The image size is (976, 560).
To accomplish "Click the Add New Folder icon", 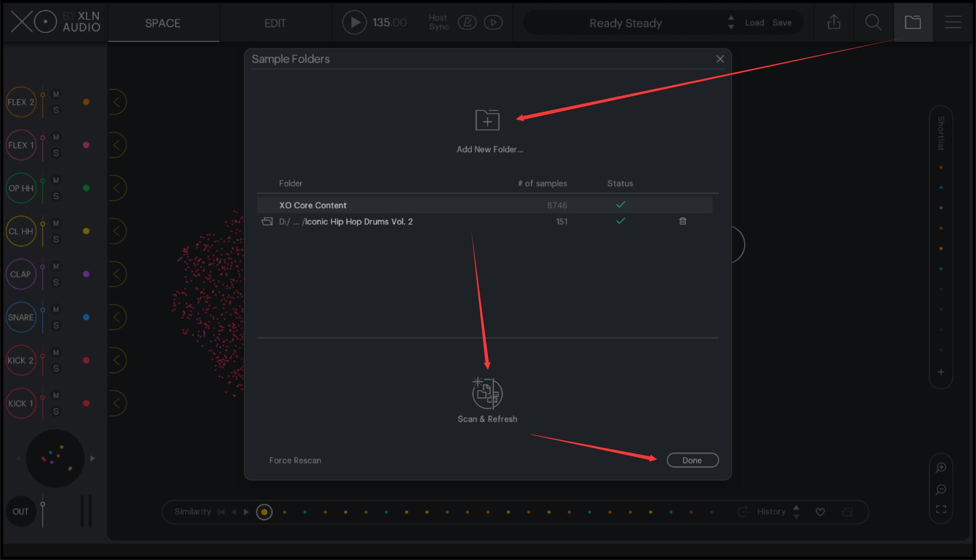I will pyautogui.click(x=488, y=120).
